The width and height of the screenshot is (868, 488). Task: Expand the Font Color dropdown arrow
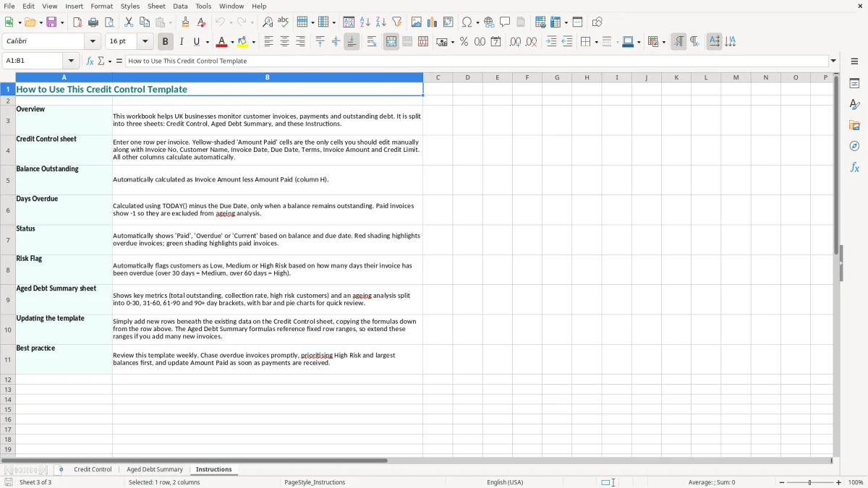[231, 42]
